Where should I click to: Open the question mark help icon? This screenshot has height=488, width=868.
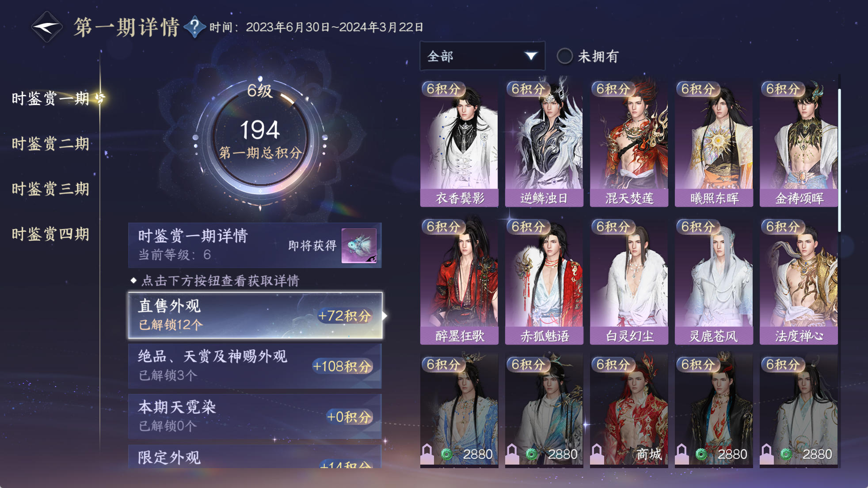pyautogui.click(x=194, y=27)
